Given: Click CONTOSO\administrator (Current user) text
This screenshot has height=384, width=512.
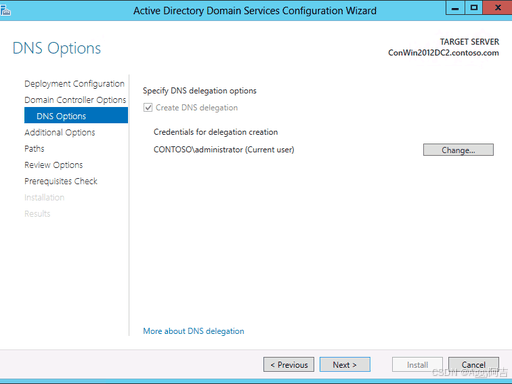Looking at the screenshot, I should pos(224,150).
